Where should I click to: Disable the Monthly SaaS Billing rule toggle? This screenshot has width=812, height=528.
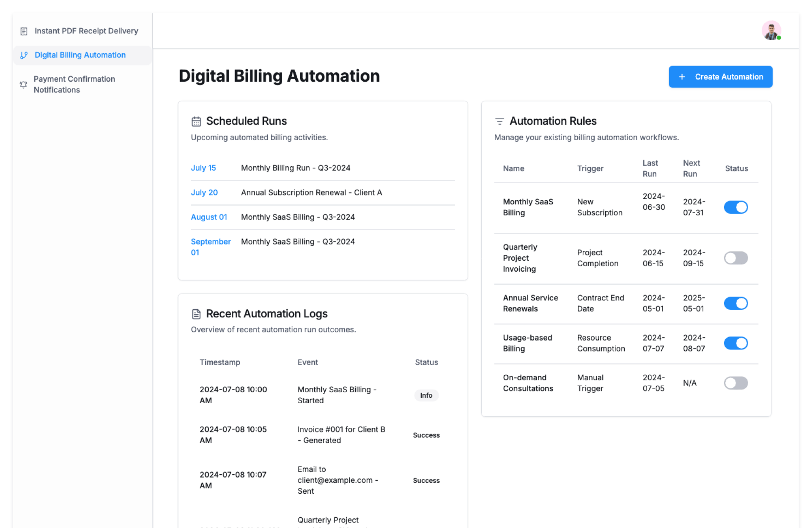[735, 207]
